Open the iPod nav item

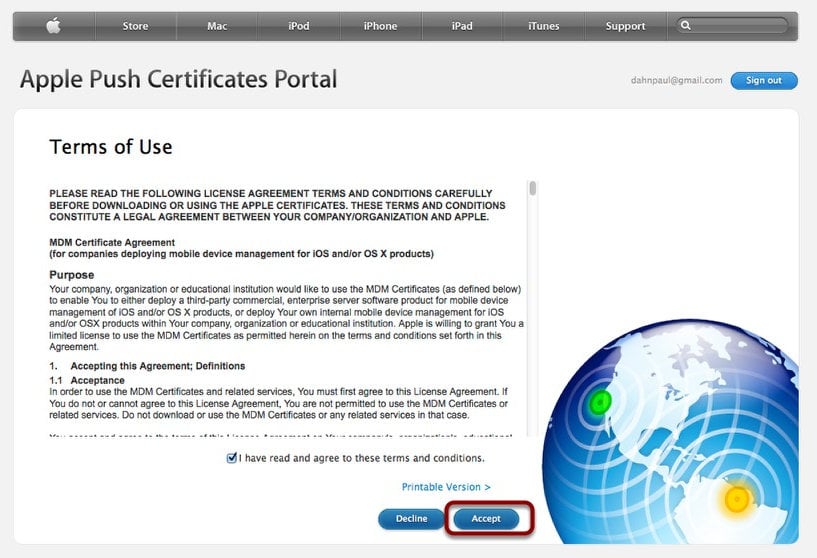pyautogui.click(x=299, y=26)
